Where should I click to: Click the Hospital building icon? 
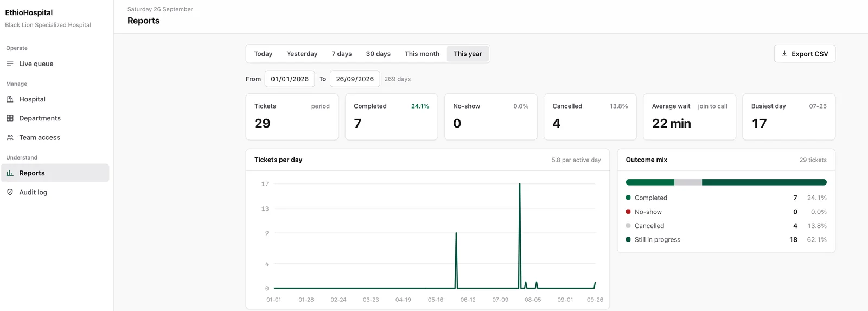coord(10,99)
